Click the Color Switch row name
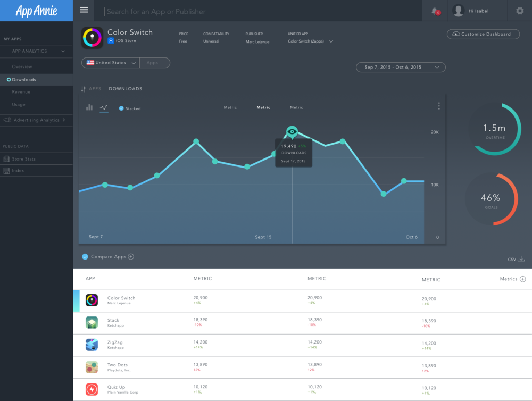The height and width of the screenshot is (401, 532). point(121,298)
